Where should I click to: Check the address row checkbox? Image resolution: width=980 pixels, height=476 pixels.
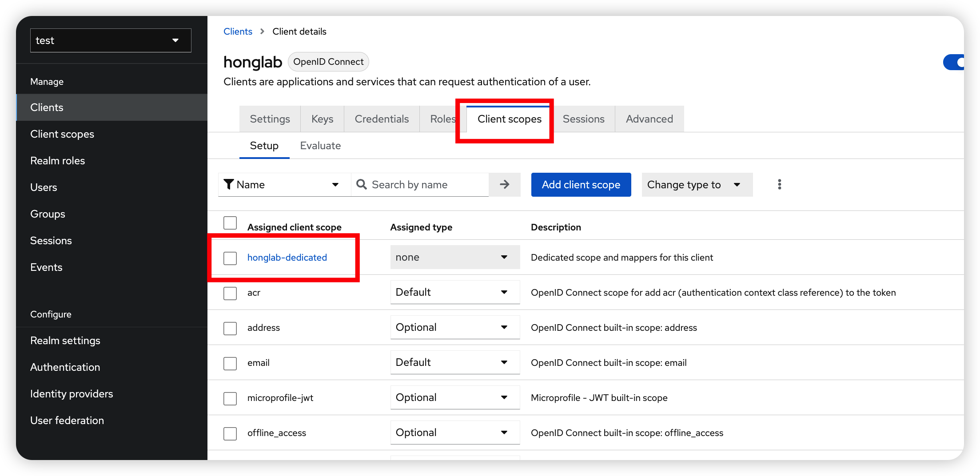point(230,328)
